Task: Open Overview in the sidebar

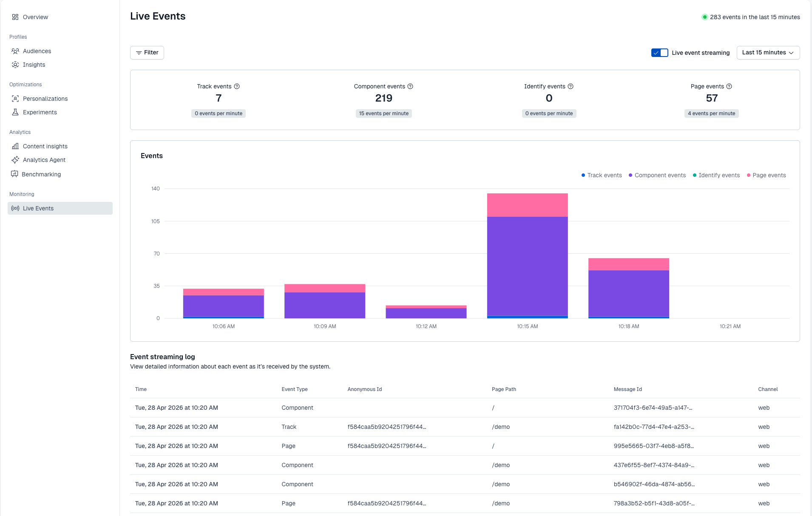Action: coord(60,17)
